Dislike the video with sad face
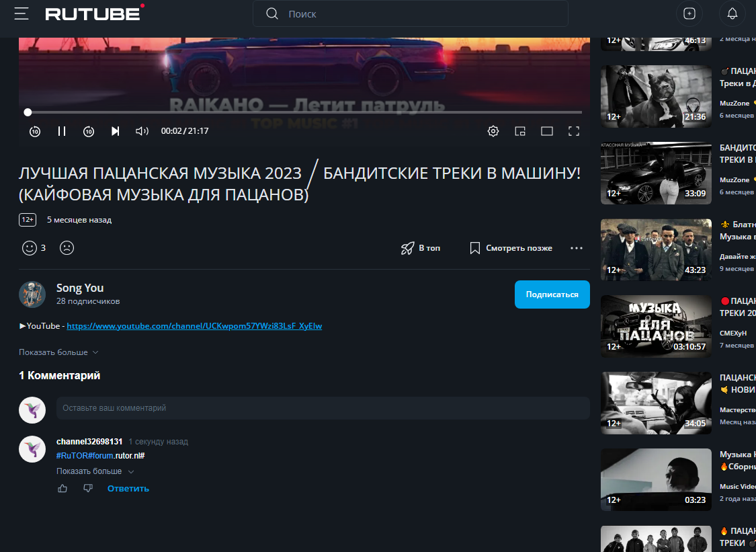 (x=67, y=248)
